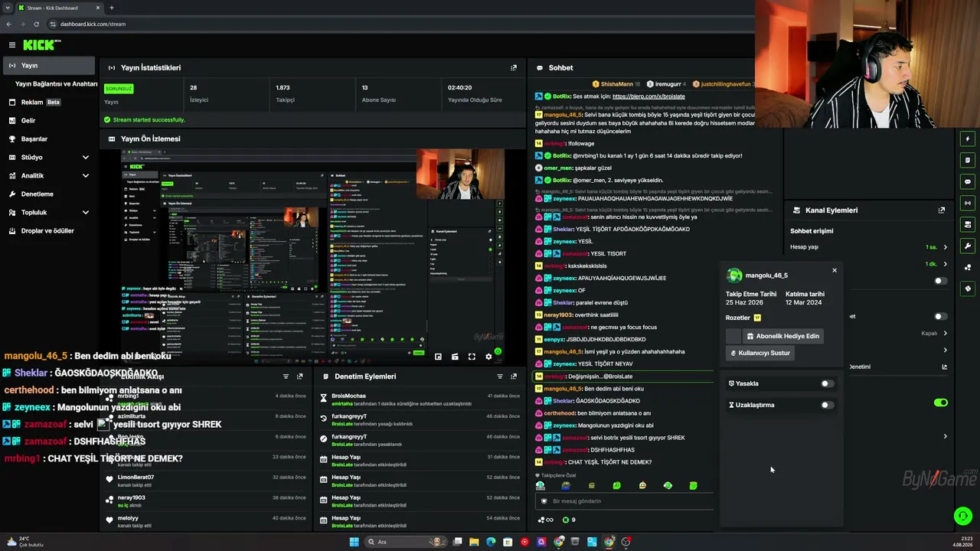Pop out the Yayın İstatistikleri panel
This screenshot has height=551, width=980.
coord(514,67)
